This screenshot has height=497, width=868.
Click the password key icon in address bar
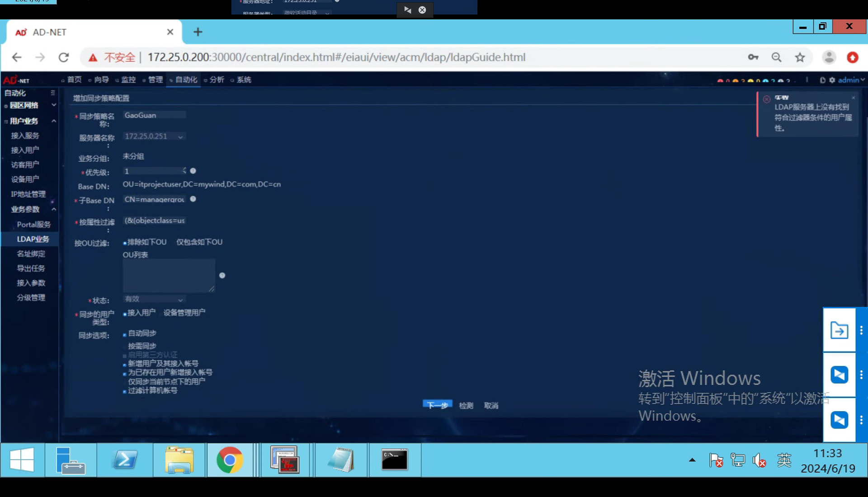[753, 57]
